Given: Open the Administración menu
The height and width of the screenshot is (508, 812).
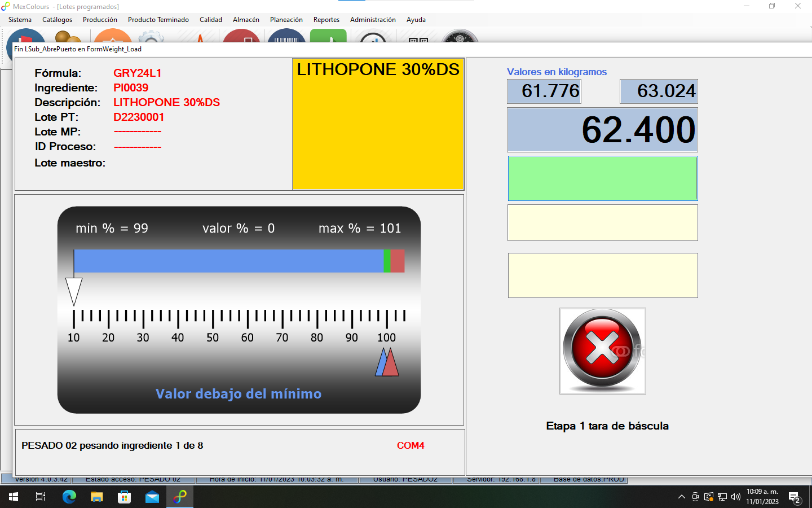Looking at the screenshot, I should coord(373,20).
